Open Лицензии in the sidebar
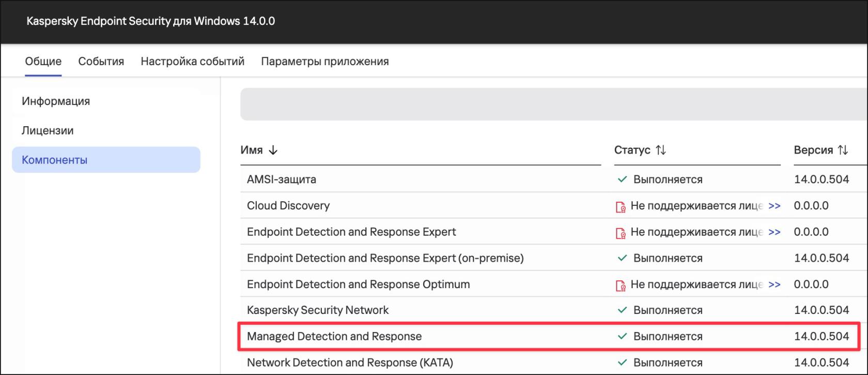The height and width of the screenshot is (375, 868). [x=48, y=130]
